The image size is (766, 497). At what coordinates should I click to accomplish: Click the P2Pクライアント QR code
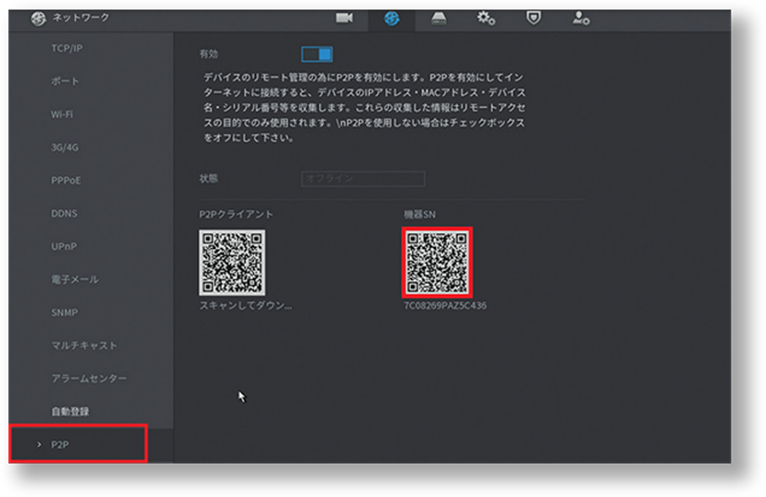tap(232, 262)
